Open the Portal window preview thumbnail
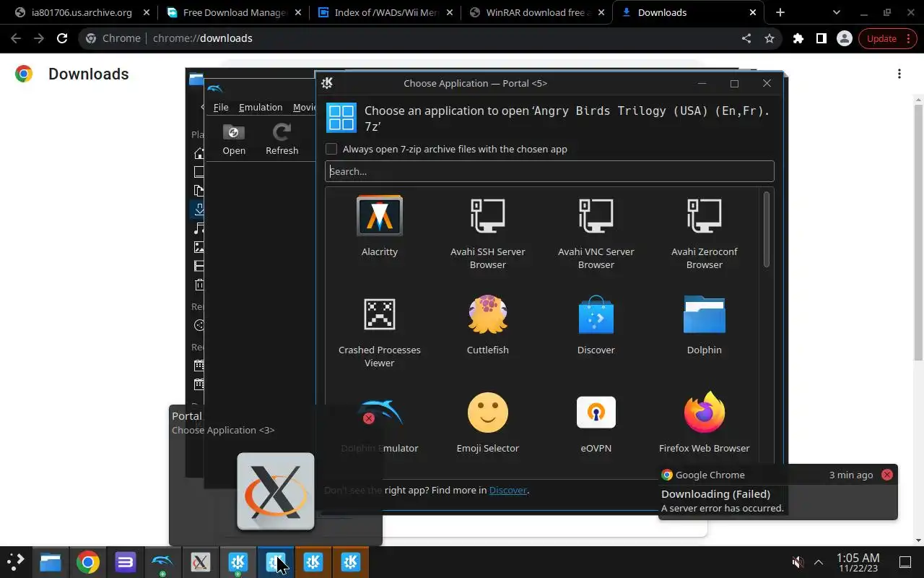The height and width of the screenshot is (578, 924). coord(276,491)
